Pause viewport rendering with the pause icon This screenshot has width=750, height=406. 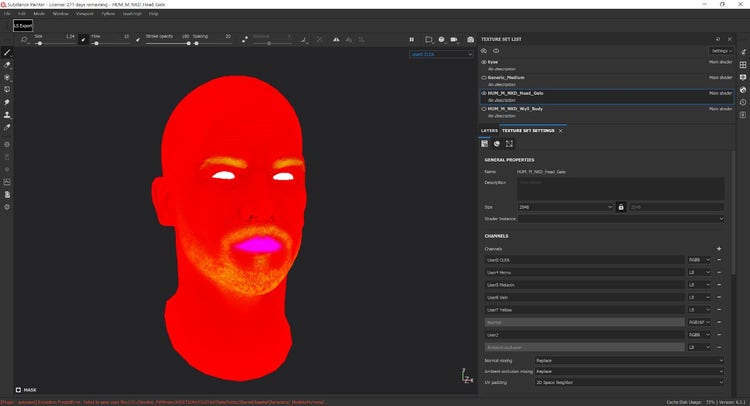[411, 39]
